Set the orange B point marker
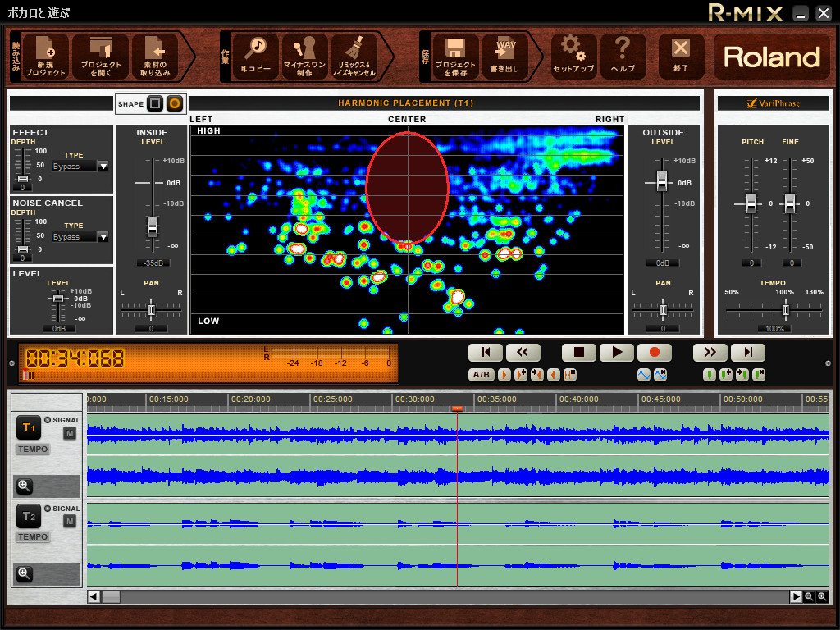This screenshot has height=630, width=840. (554, 374)
